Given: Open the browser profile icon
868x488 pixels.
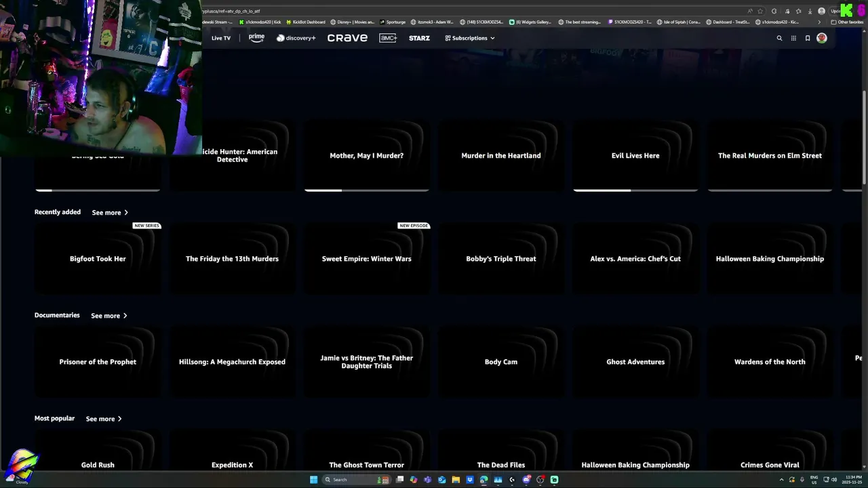Looking at the screenshot, I should 822,11.
